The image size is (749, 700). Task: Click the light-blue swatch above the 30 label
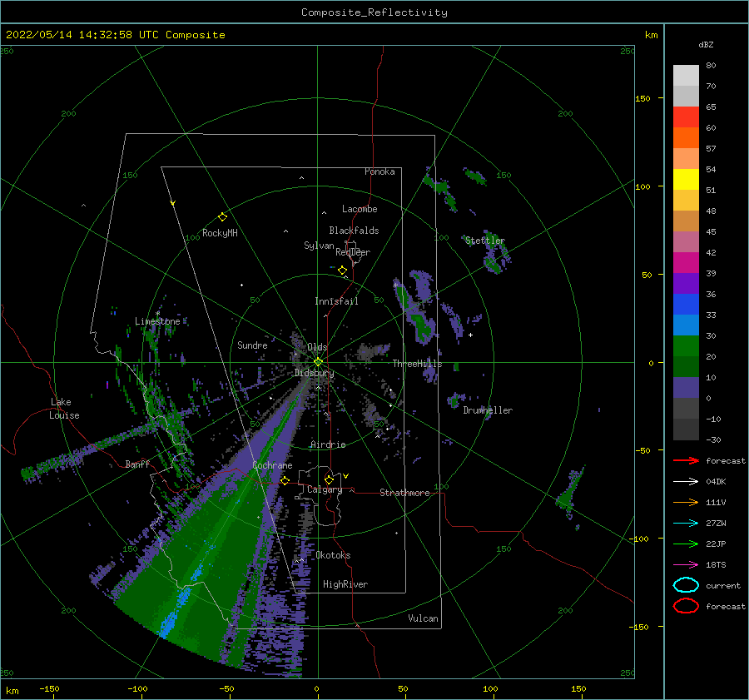click(x=686, y=325)
